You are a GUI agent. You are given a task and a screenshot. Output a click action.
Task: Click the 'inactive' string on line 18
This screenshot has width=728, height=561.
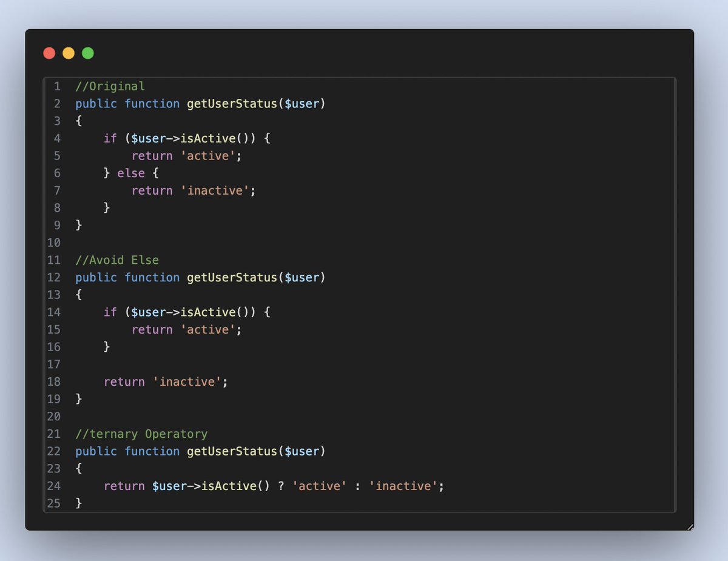click(x=187, y=382)
